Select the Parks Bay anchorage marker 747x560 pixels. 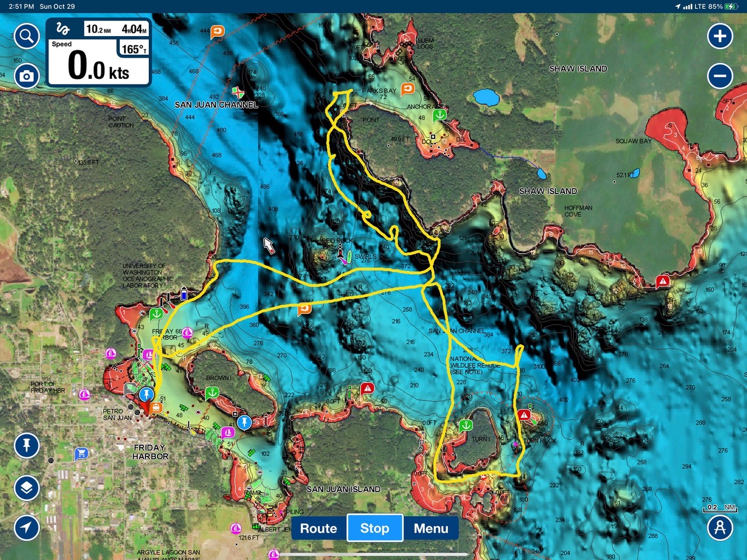coord(439,115)
